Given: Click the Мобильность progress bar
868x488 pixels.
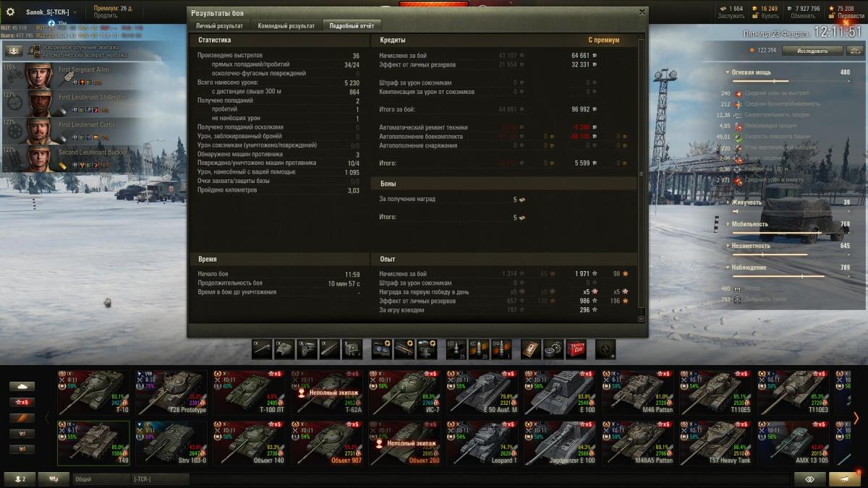Looking at the screenshot, I should [791, 233].
